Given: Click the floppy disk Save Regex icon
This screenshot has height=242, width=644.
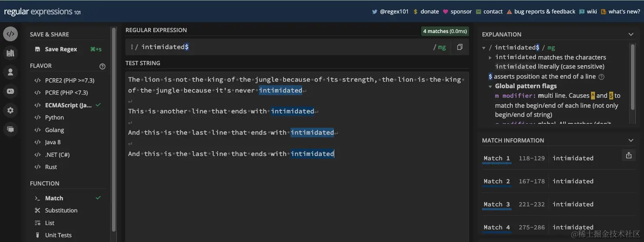Looking at the screenshot, I should tap(38, 49).
